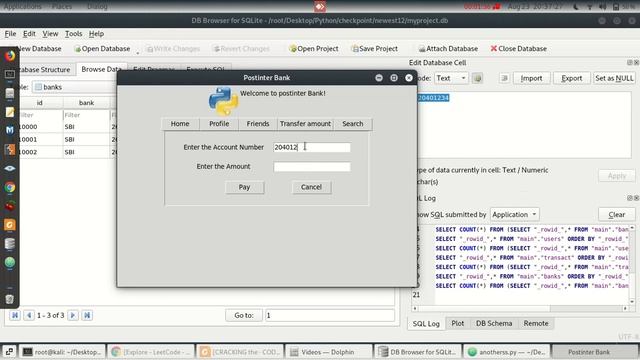Click New Database in the toolbar

(39, 49)
